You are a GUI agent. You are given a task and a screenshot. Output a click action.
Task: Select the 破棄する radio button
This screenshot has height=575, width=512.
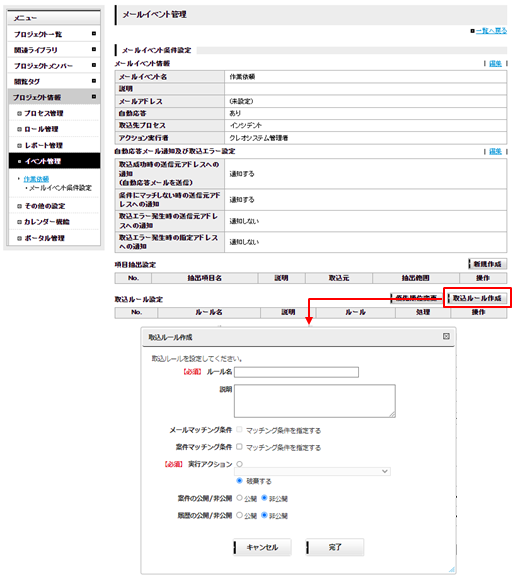tap(239, 480)
